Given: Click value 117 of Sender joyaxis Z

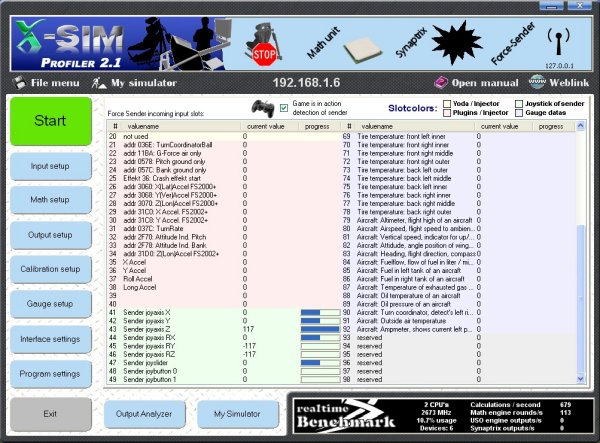Looking at the screenshot, I should [x=248, y=329].
